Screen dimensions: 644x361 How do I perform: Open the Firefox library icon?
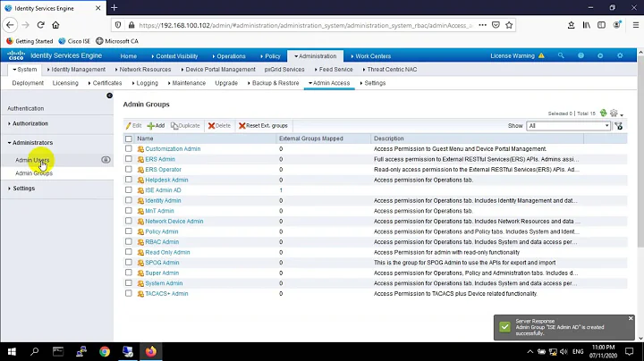pyautogui.click(x=587, y=25)
